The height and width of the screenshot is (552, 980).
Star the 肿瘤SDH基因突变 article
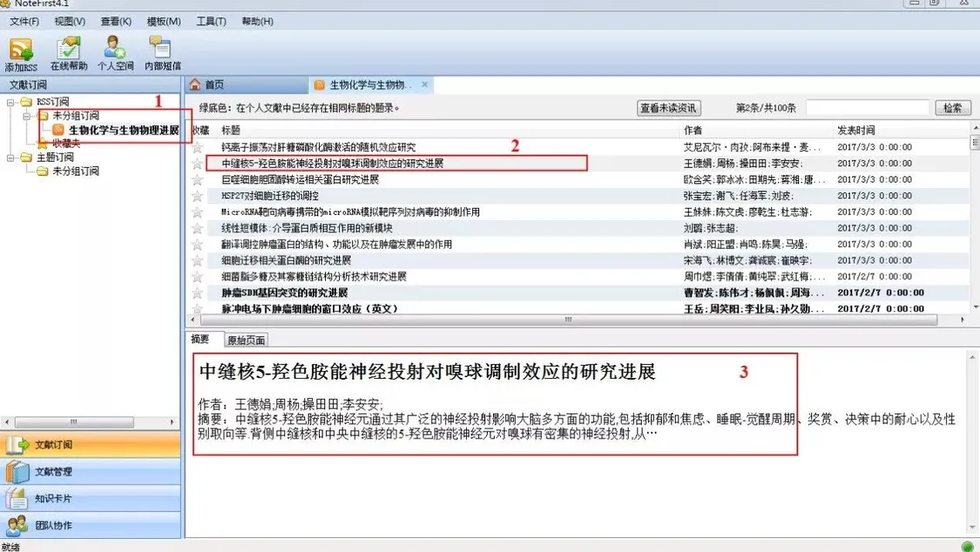tap(198, 293)
